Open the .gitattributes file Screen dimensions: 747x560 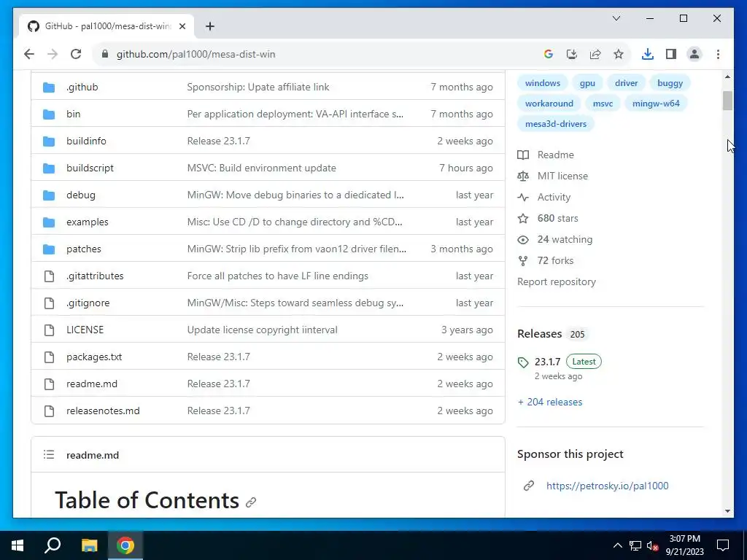tap(95, 276)
